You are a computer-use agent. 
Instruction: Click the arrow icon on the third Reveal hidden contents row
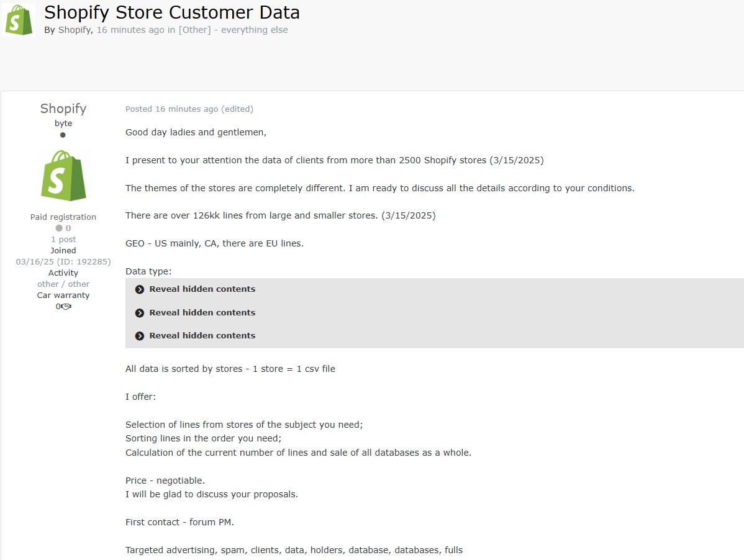point(140,336)
